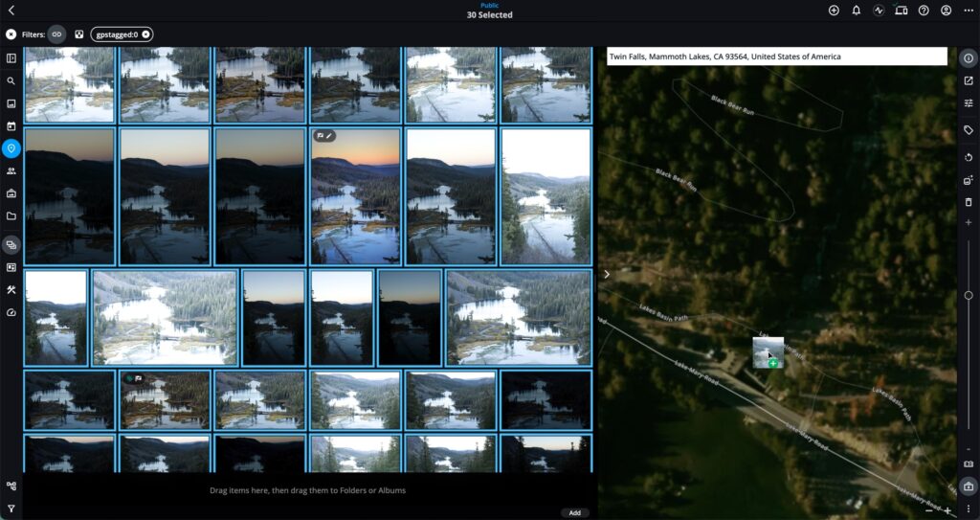
Task: Open the Folders view in sidebar
Action: tap(11, 215)
